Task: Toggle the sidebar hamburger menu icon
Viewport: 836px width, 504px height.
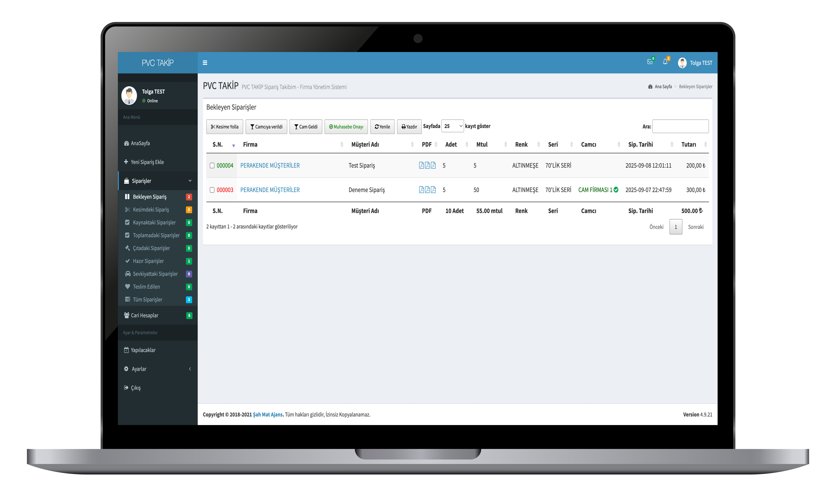Action: [205, 63]
